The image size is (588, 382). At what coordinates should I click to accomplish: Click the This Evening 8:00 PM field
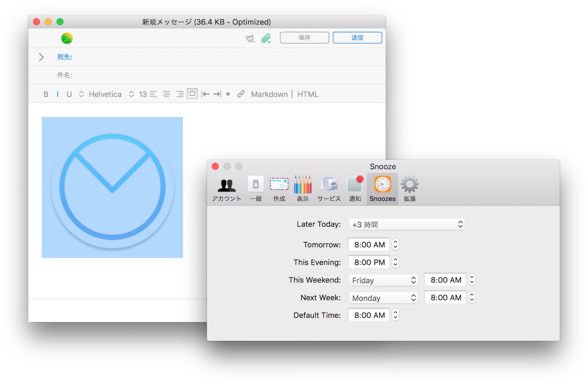click(x=369, y=262)
